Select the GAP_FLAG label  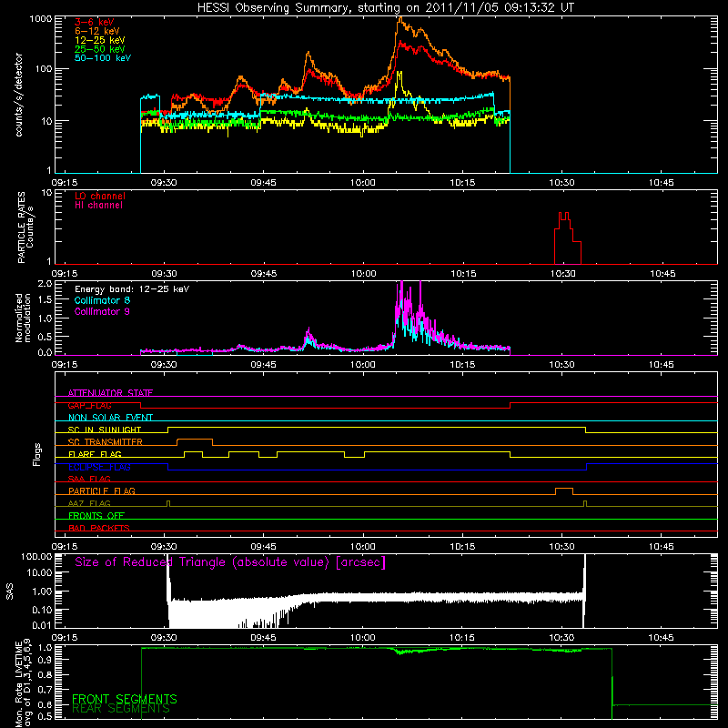[x=89, y=405]
